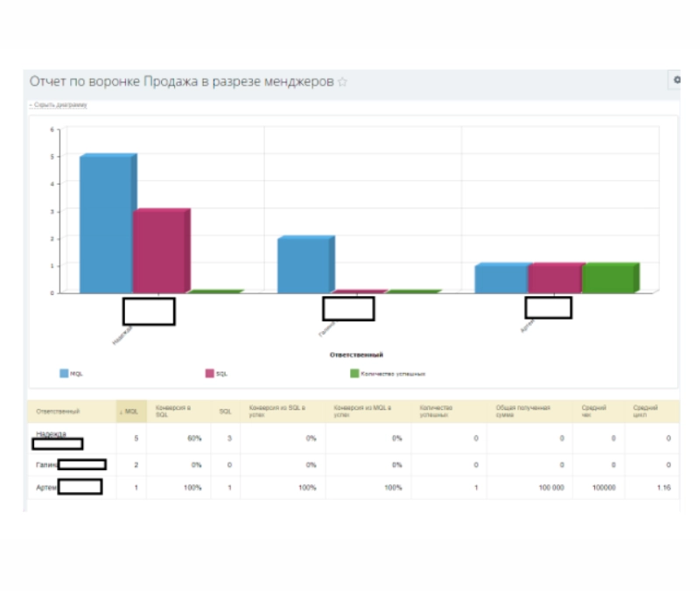
Task: Click the blue MQL bar for Галина
Action: (304, 265)
